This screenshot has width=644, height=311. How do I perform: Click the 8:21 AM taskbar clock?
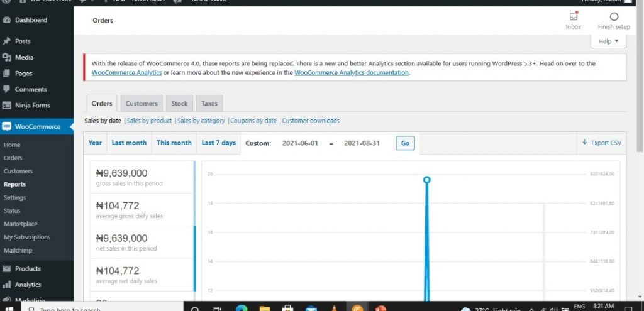pyautogui.click(x=604, y=307)
